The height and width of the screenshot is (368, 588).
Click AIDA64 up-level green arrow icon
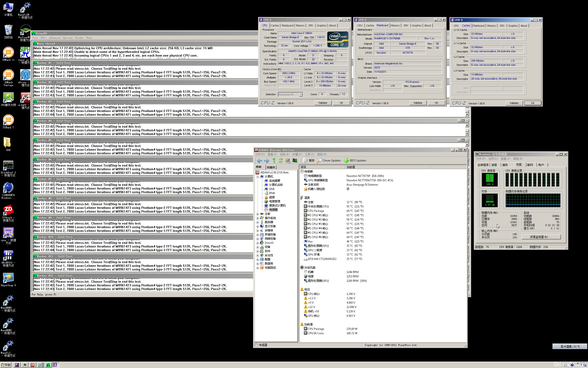(x=274, y=161)
